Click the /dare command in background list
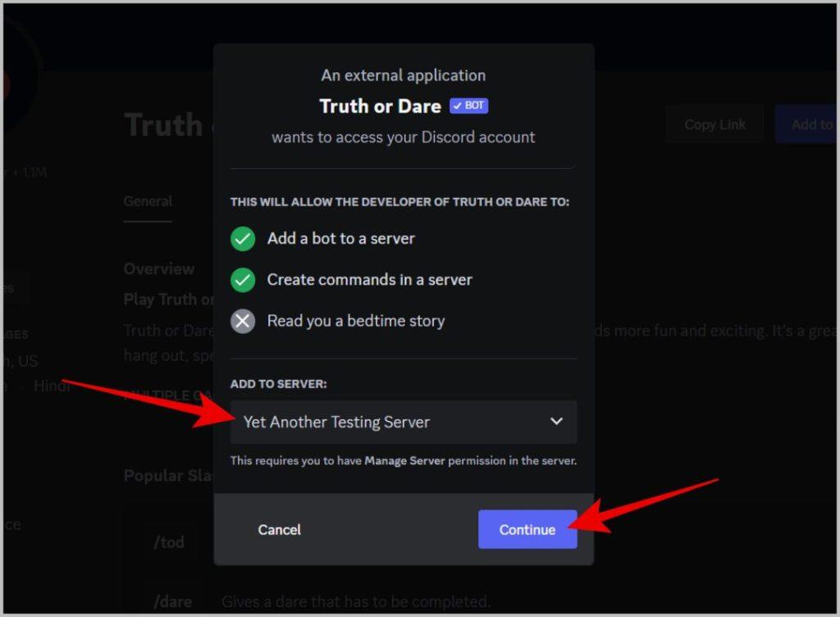Viewport: 840px width, 617px height. point(172,602)
